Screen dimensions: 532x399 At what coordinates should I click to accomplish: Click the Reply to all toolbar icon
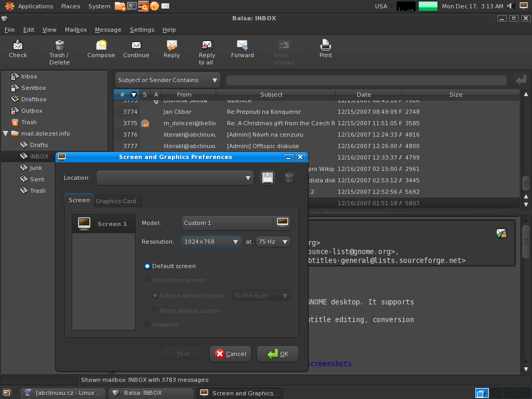(x=207, y=52)
